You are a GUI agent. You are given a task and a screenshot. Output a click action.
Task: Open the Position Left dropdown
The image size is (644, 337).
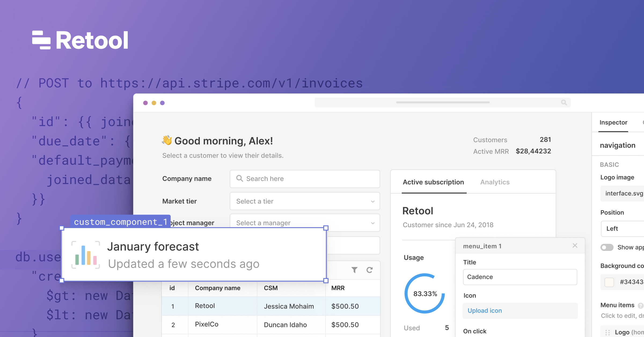(623, 229)
